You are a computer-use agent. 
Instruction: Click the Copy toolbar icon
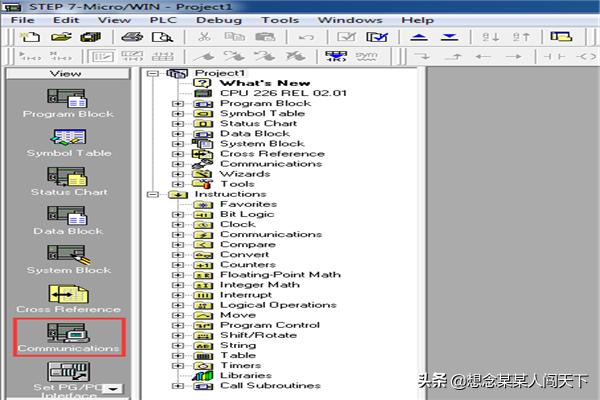(x=235, y=37)
